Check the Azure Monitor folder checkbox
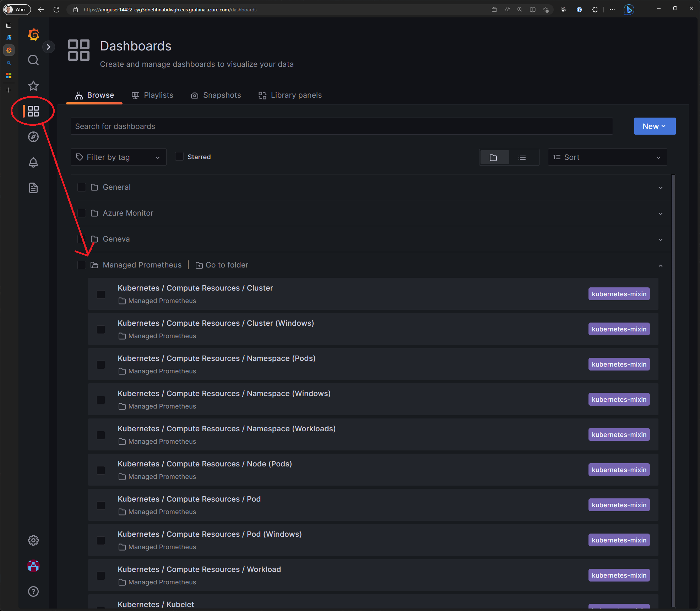This screenshot has height=611, width=700. pyautogui.click(x=82, y=213)
